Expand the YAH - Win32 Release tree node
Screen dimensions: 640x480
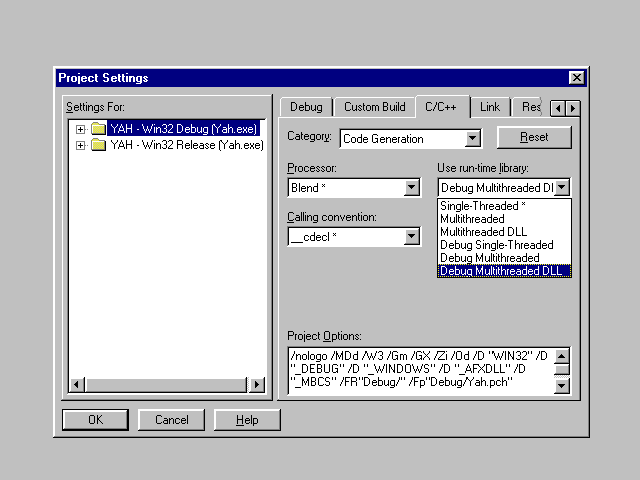click(x=81, y=145)
